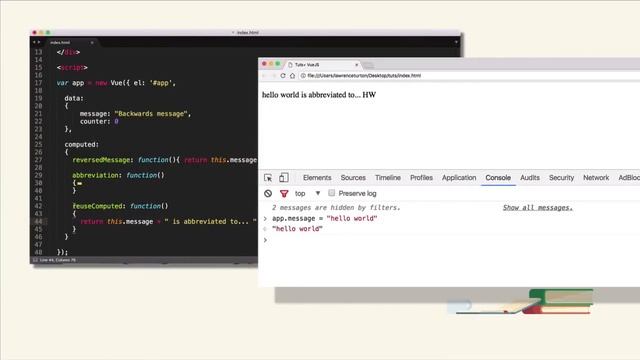This screenshot has height=360, width=640.
Task: Reload the page in the browser
Action: pyautogui.click(x=283, y=76)
